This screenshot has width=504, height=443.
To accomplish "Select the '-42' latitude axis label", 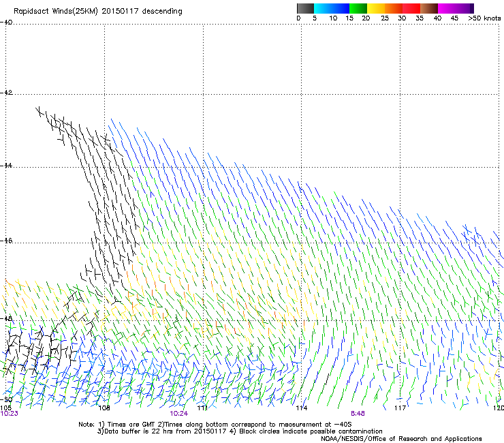I will (6, 92).
